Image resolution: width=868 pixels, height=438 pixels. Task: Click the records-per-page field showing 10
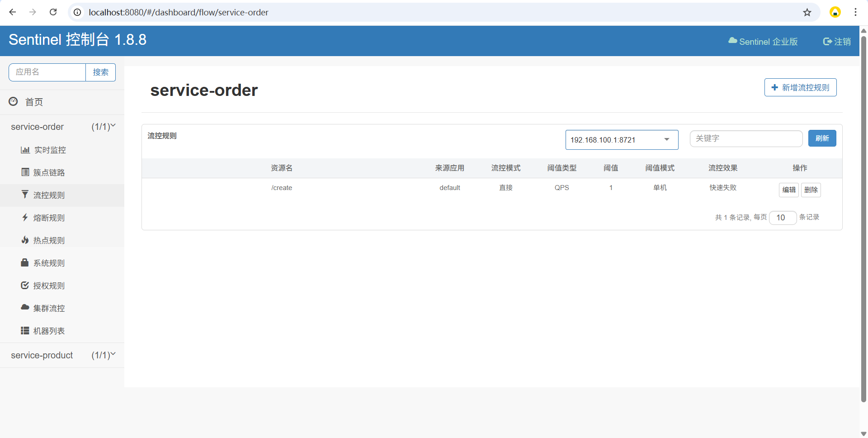[x=783, y=218]
